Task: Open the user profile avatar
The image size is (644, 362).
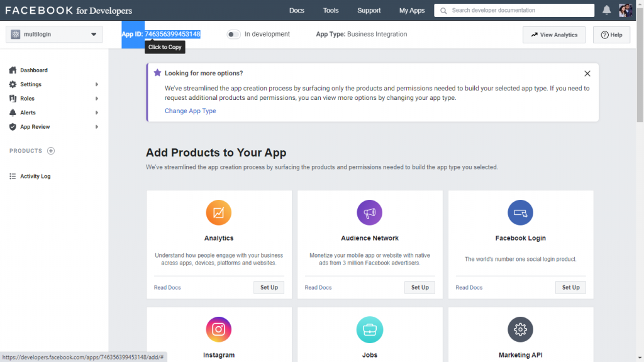Action: pyautogui.click(x=625, y=10)
